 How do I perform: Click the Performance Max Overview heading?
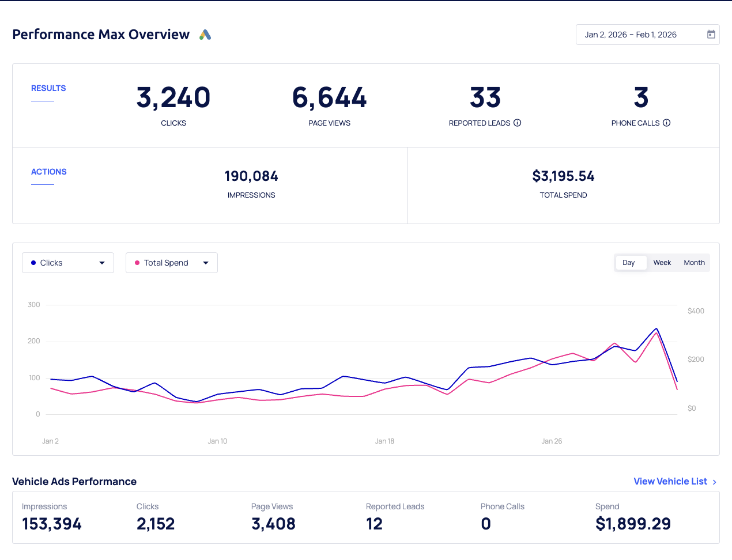point(101,35)
